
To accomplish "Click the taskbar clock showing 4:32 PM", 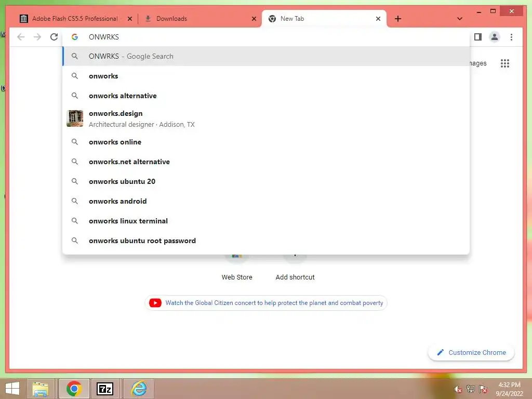I will 509,389.
